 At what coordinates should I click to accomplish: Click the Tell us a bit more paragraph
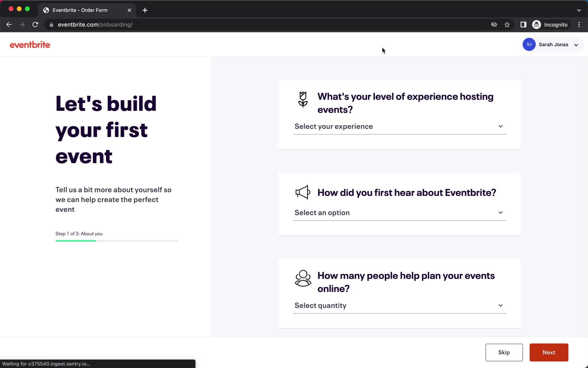(x=114, y=200)
